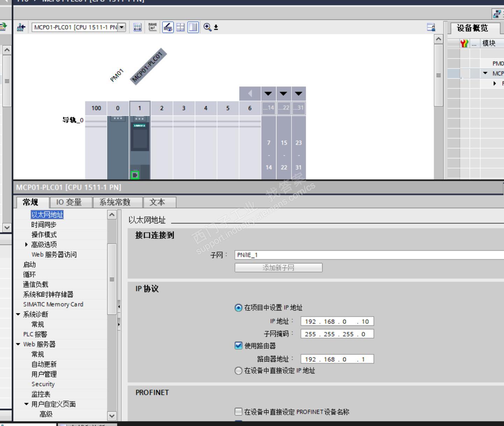Click the 子网 PN/IE_1 field
The width and height of the screenshot is (504, 426).
click(x=369, y=255)
